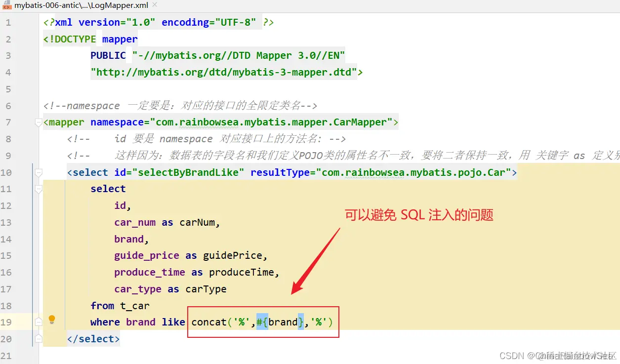Click the XML file icon on the LogMapper.xml tab
The height and width of the screenshot is (364, 620).
(x=6, y=5)
